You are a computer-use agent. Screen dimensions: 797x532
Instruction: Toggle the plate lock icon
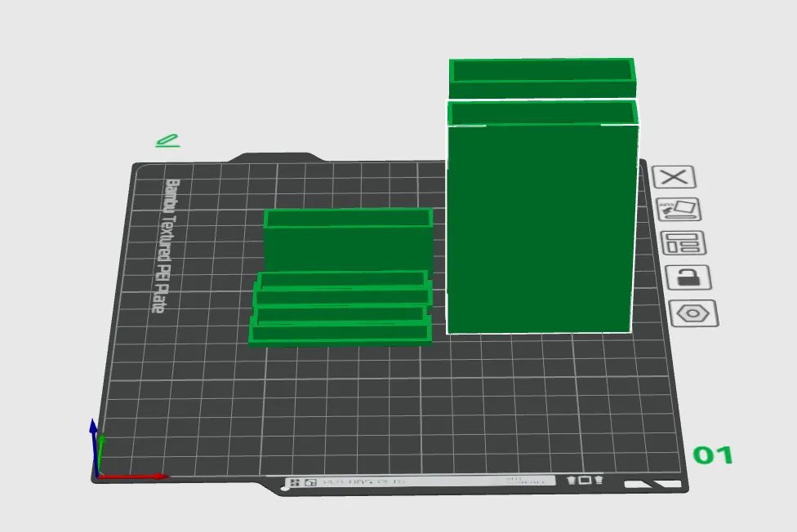[688, 277]
